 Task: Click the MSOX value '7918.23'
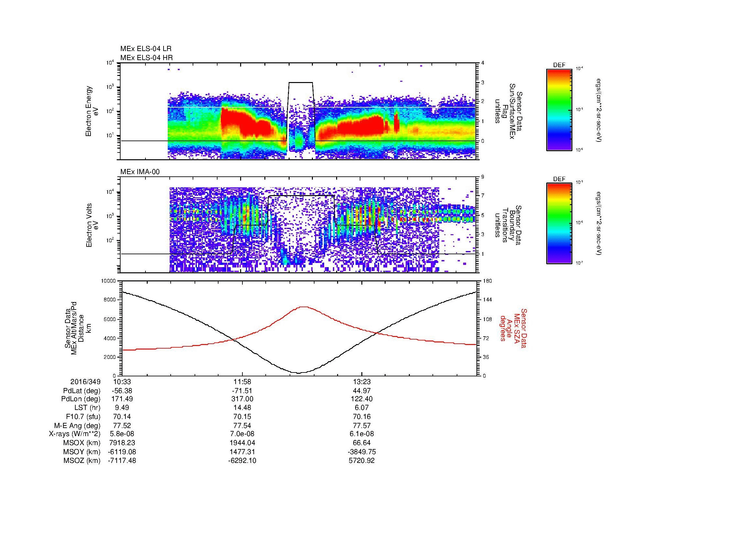122,443
